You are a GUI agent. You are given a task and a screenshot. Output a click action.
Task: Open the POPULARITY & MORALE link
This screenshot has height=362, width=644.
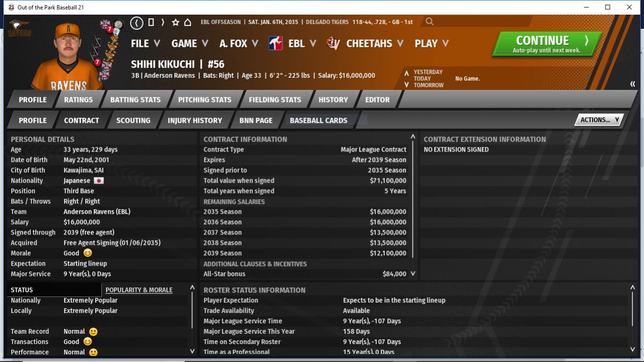139,290
